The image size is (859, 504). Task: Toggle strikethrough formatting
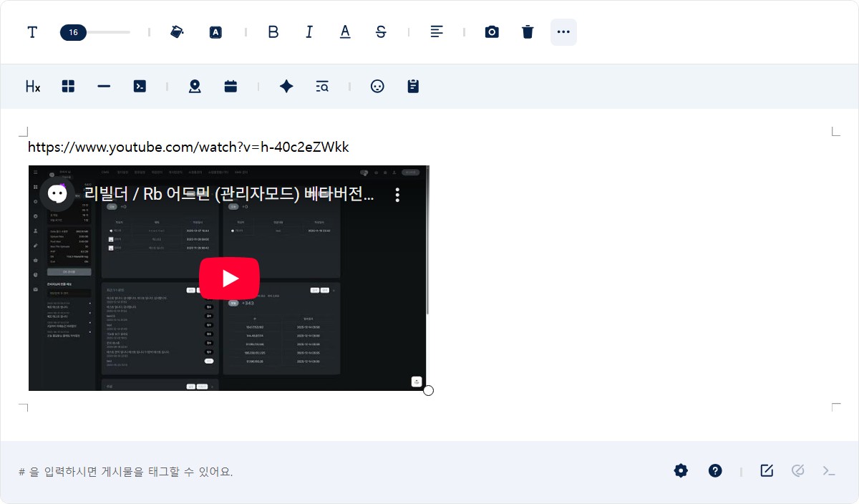[x=381, y=31]
